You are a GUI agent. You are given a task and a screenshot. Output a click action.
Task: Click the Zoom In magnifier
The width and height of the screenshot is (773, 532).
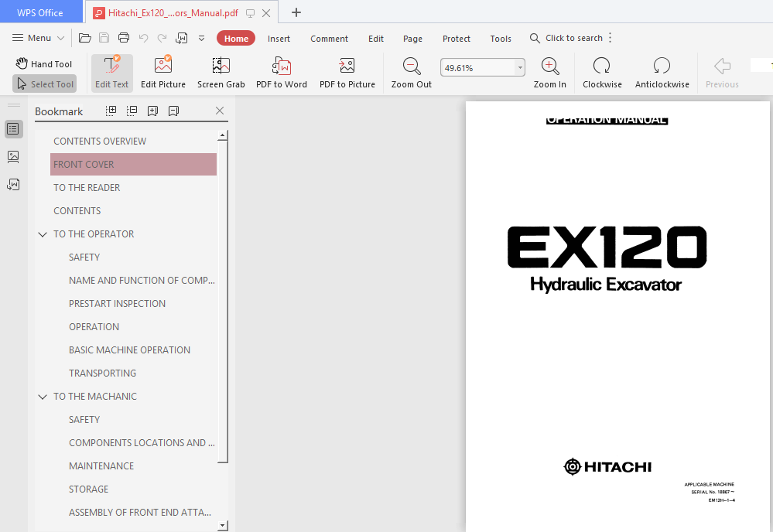click(x=549, y=73)
